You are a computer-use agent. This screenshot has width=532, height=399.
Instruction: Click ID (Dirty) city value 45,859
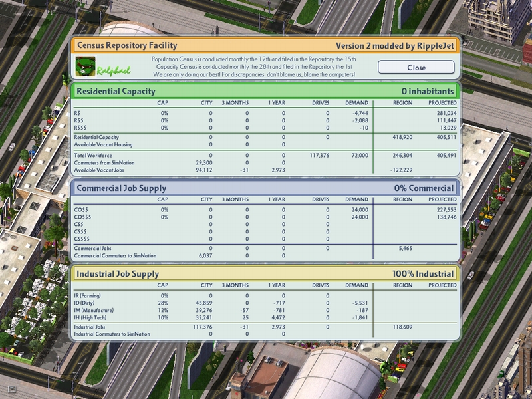pyautogui.click(x=204, y=303)
